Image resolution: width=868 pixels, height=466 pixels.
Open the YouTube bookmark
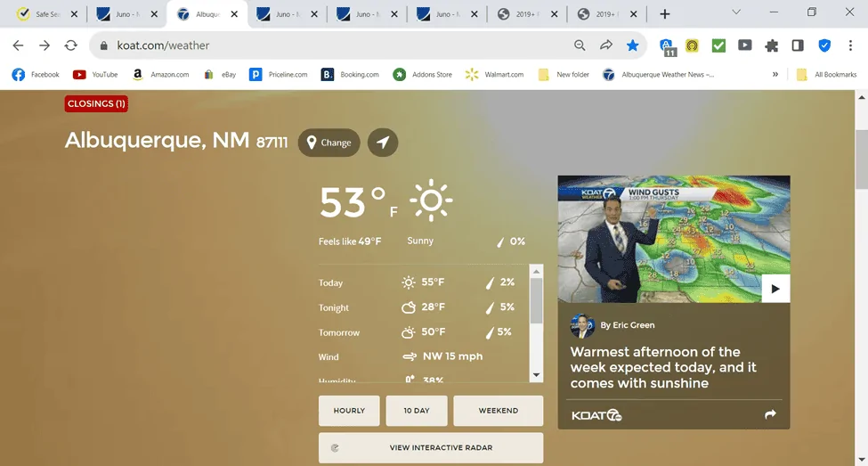point(95,74)
